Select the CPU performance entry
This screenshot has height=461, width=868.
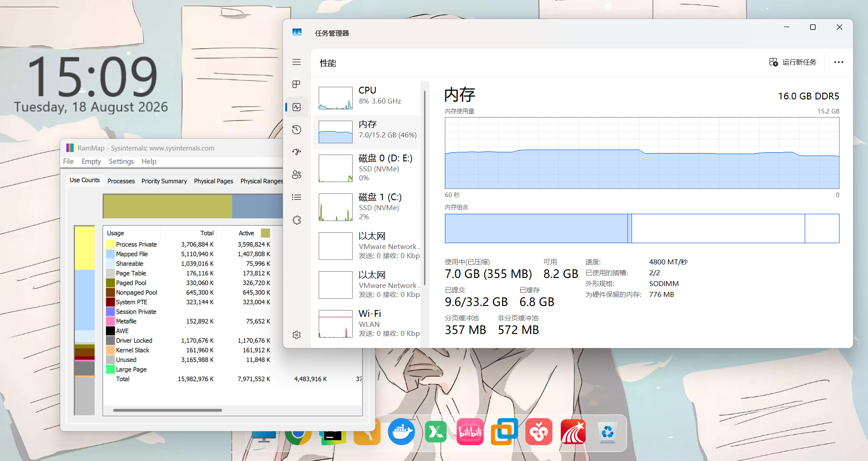[x=367, y=98]
